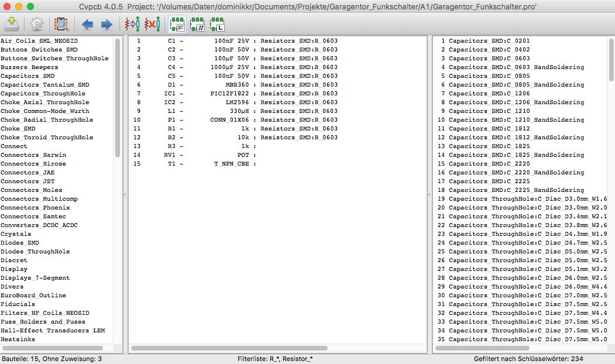This screenshot has height=364, width=615.
Task: Toggle filter footprints by pin count
Action: 197,25
